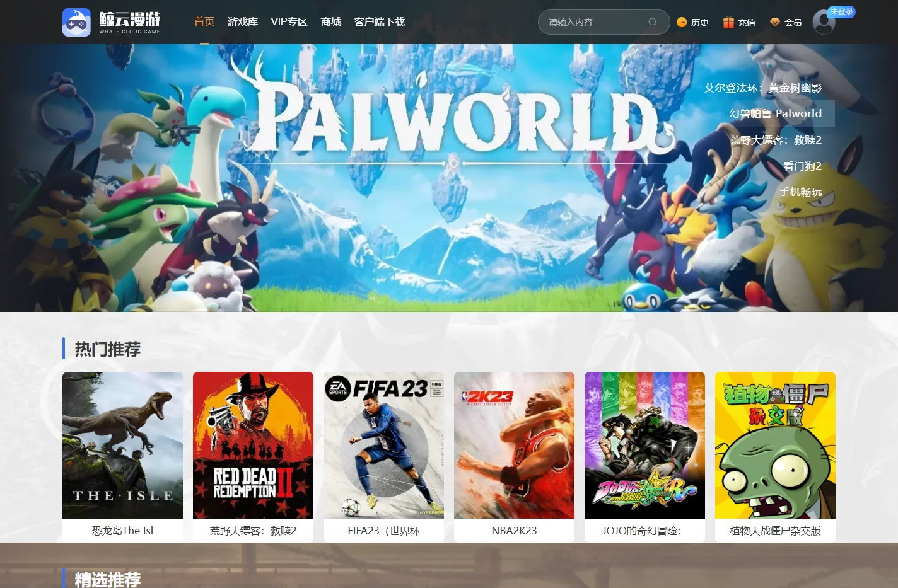Click the Whale Cloud Game logo icon

tap(76, 22)
